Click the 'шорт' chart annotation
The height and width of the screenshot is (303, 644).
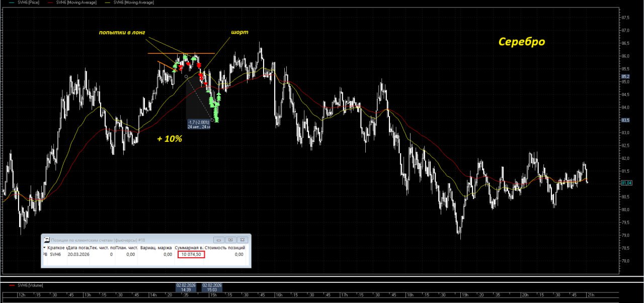(239, 32)
